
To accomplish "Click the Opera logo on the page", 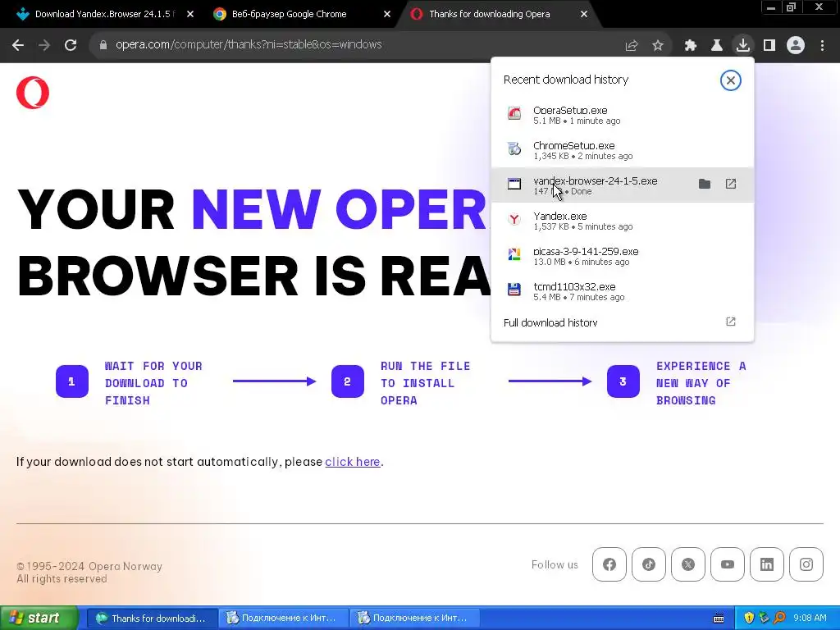I will (x=33, y=93).
